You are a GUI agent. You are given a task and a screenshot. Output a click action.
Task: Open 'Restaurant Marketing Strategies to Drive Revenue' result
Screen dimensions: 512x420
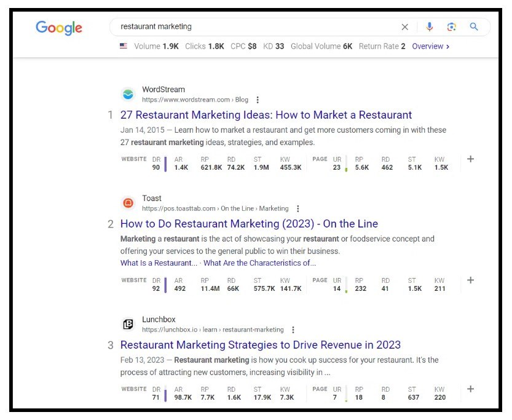click(x=260, y=345)
